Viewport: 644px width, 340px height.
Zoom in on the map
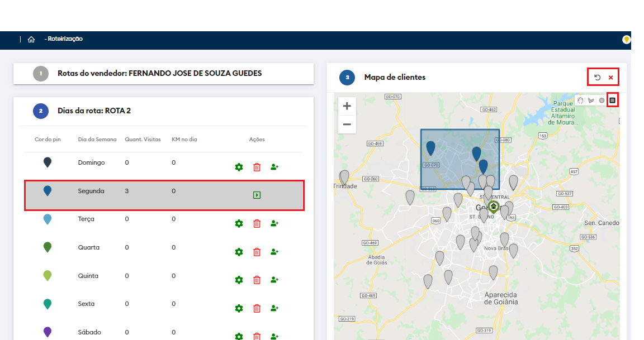pyautogui.click(x=347, y=106)
